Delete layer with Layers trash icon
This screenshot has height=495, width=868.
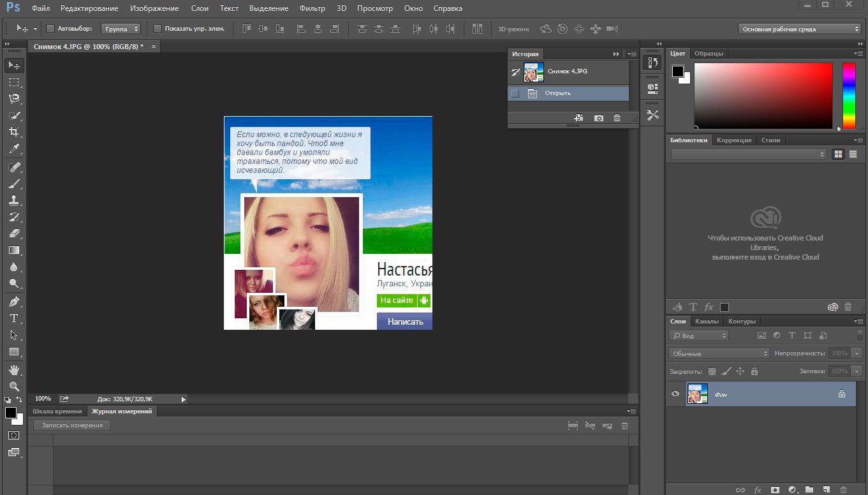click(x=844, y=490)
